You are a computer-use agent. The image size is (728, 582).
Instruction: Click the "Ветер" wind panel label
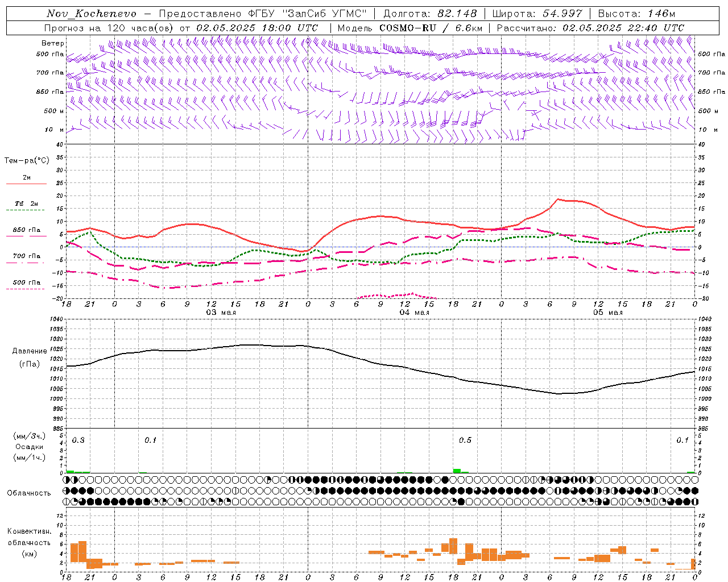(53, 43)
